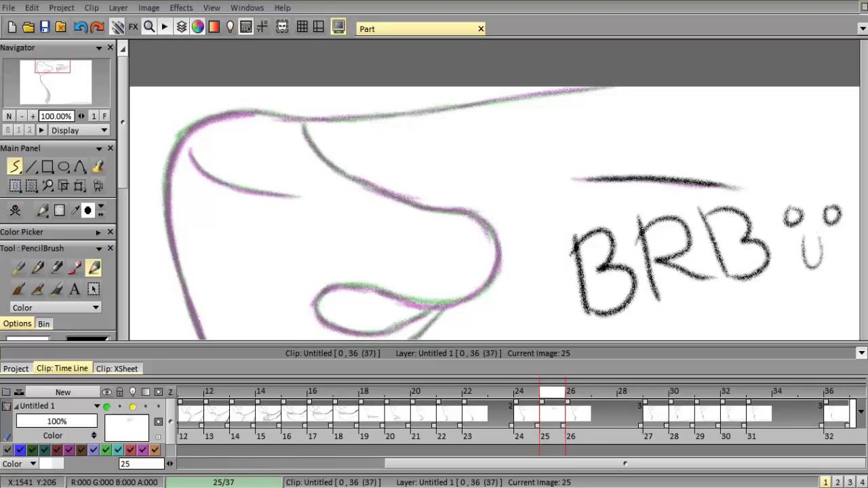Toggle layer visibility eye icon in timeline header

coord(106,392)
